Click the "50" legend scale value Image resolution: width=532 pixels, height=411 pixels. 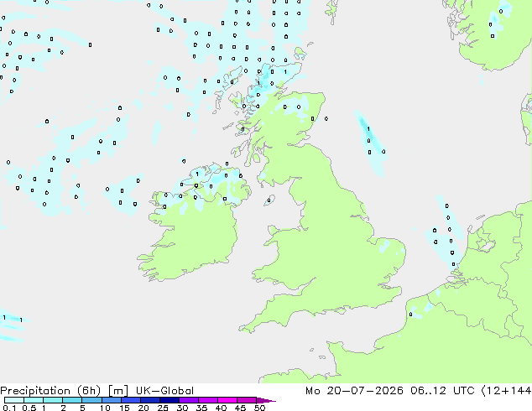259,408
